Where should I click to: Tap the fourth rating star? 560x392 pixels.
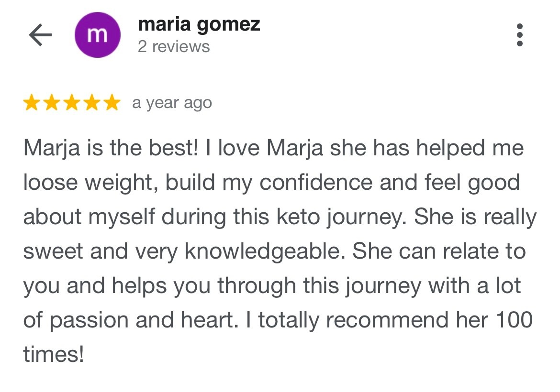pyautogui.click(x=92, y=103)
